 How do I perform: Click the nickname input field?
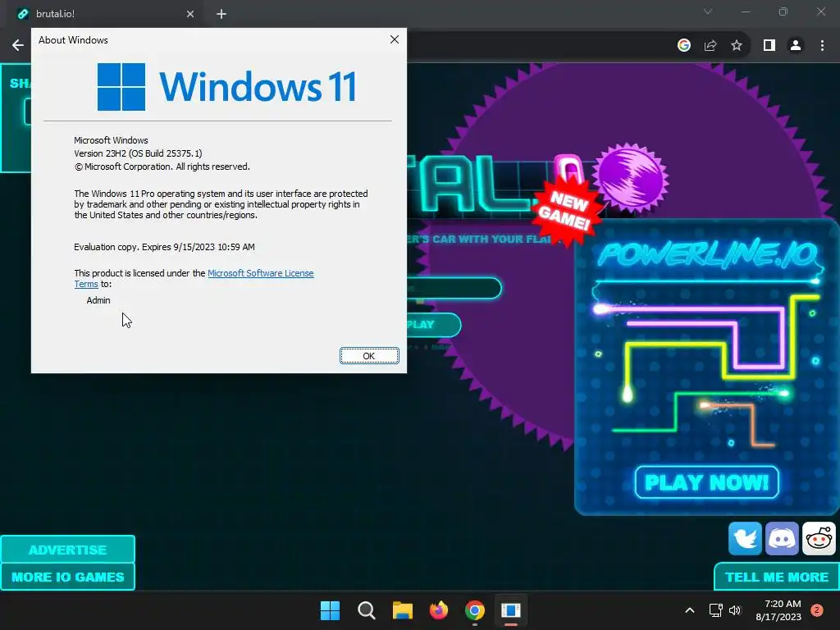click(454, 288)
